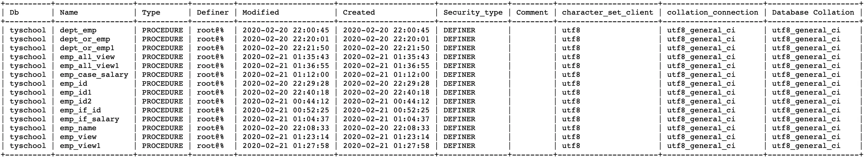868x160 pixels.
Task: Click the character_set_client header text
Action: pos(607,12)
